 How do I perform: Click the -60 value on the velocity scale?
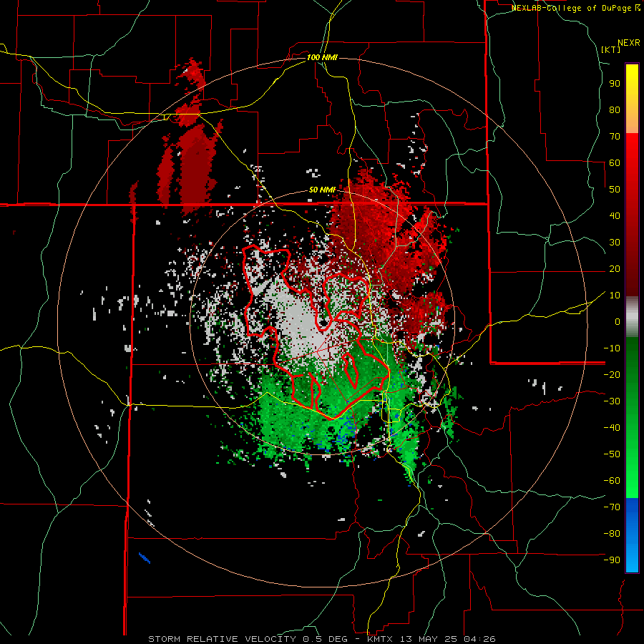pos(612,481)
